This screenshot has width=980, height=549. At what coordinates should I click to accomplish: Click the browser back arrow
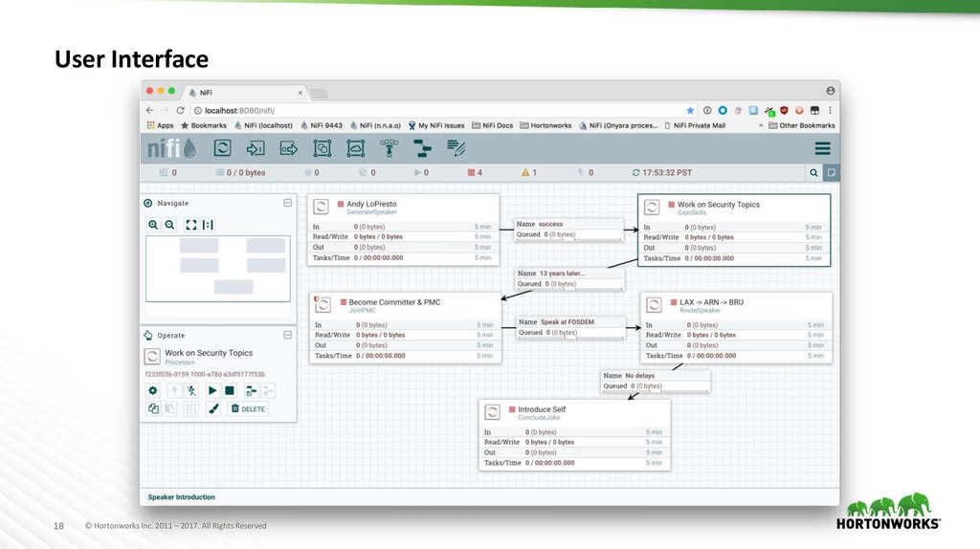pyautogui.click(x=149, y=111)
